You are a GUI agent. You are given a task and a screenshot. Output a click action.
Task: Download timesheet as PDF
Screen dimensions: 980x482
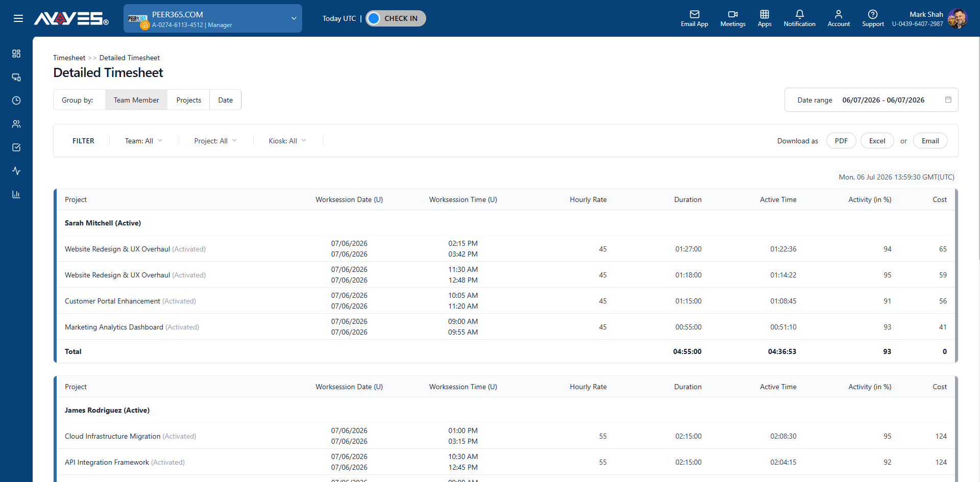click(841, 141)
